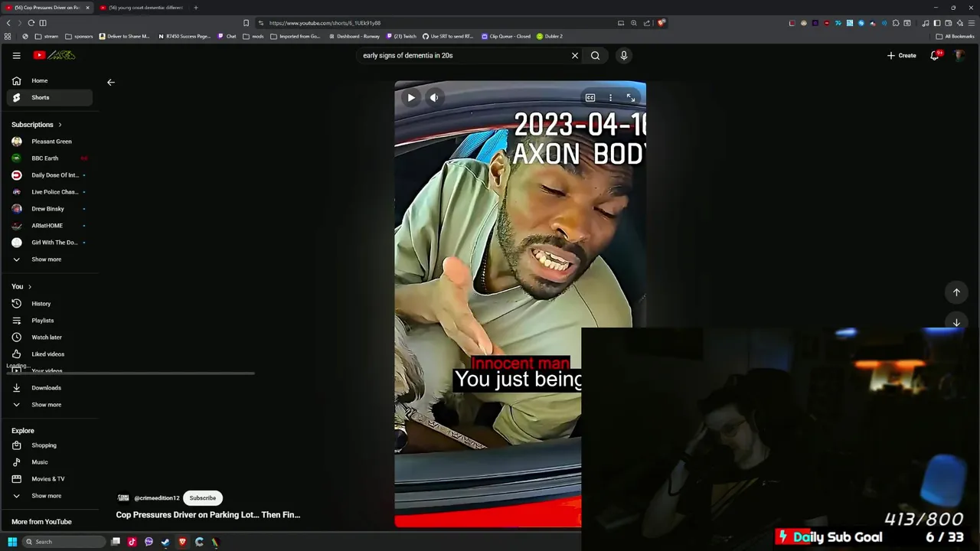Show more Explore categories
Viewport: 980px width, 551px height.
[50, 496]
